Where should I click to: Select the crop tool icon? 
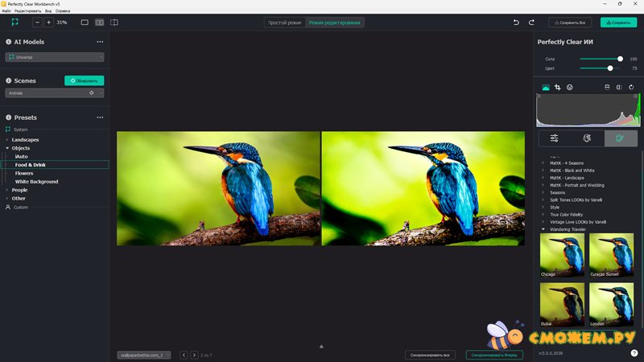[557, 87]
